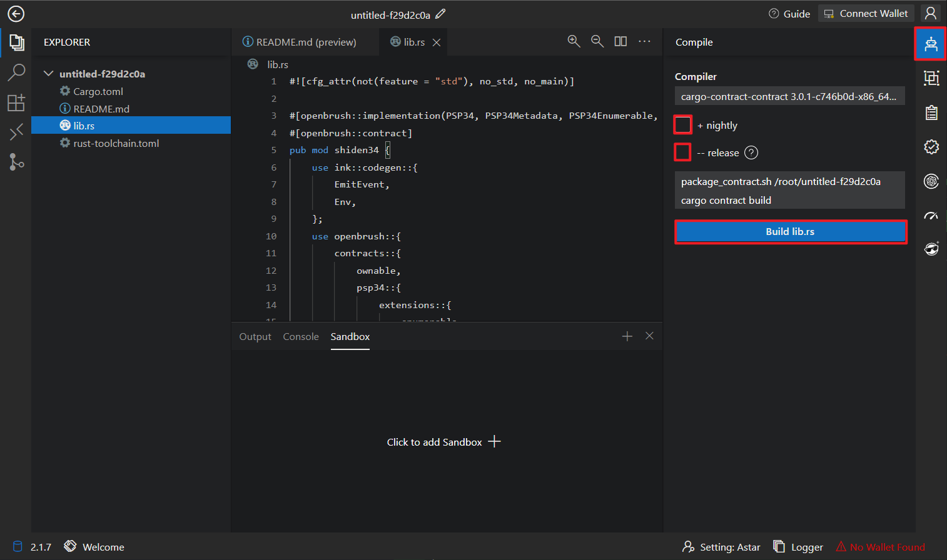Switch to the Console tab
Viewport: 947px width, 560px height.
coord(301,336)
